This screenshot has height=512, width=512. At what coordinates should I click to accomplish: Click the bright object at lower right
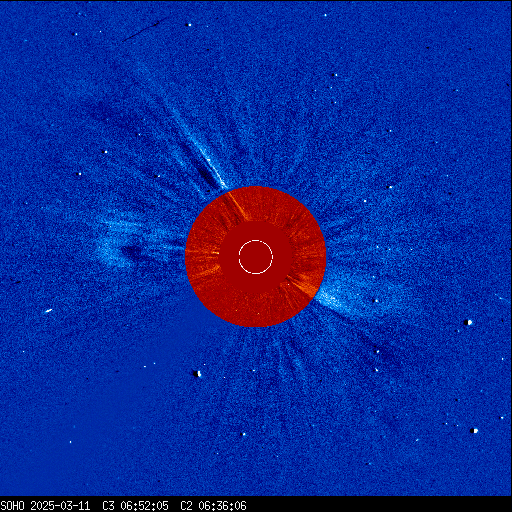(474, 431)
